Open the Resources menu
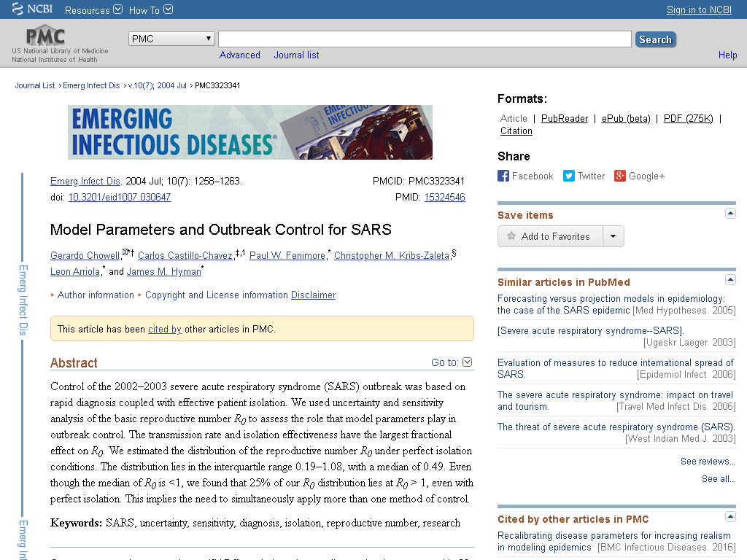The height and width of the screenshot is (560, 747). 93,10
